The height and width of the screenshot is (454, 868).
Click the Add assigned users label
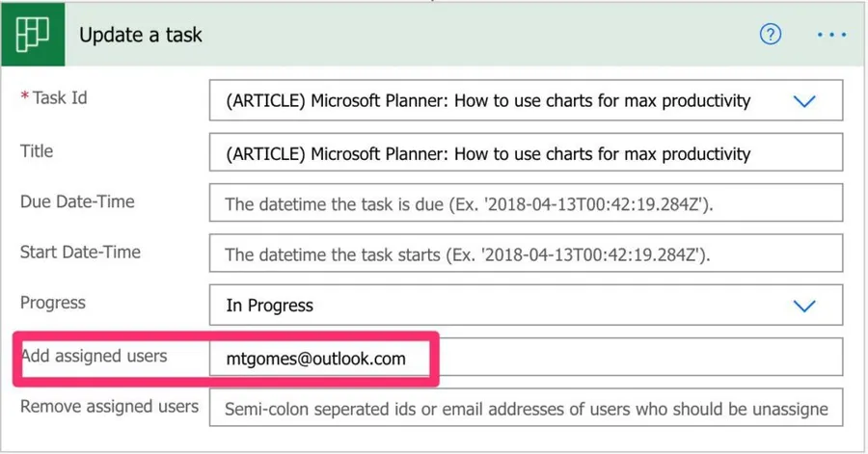pyautogui.click(x=94, y=356)
